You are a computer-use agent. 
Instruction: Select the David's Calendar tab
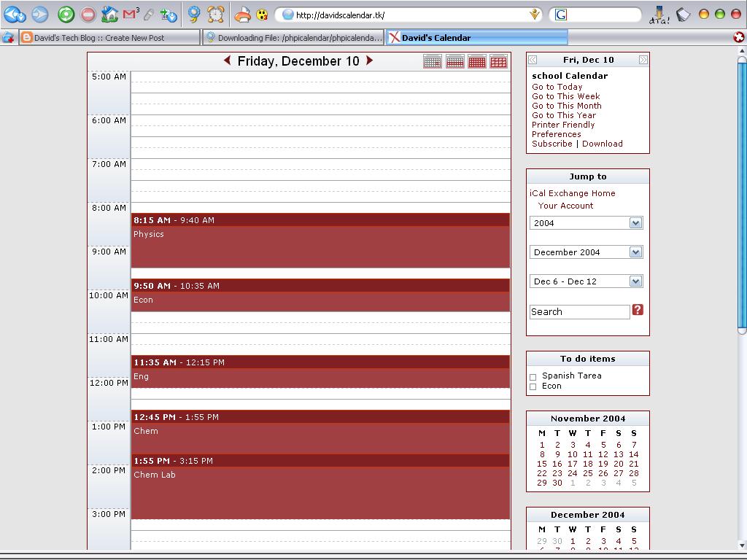click(477, 38)
